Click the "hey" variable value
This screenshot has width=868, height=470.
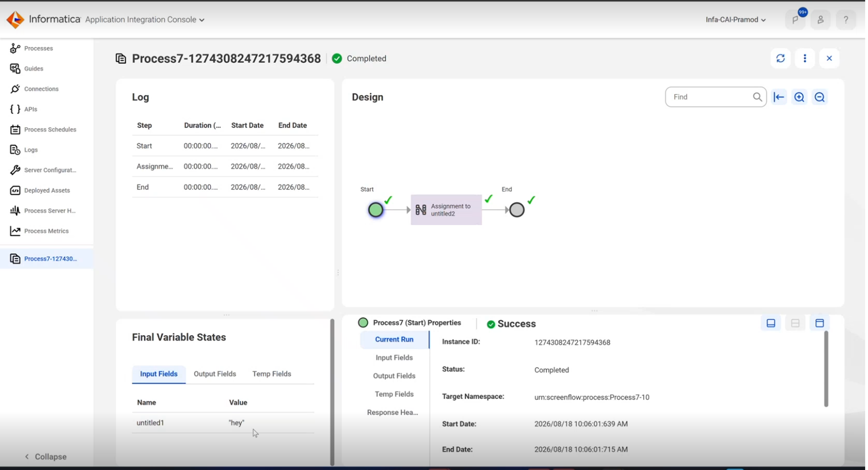[x=236, y=423]
